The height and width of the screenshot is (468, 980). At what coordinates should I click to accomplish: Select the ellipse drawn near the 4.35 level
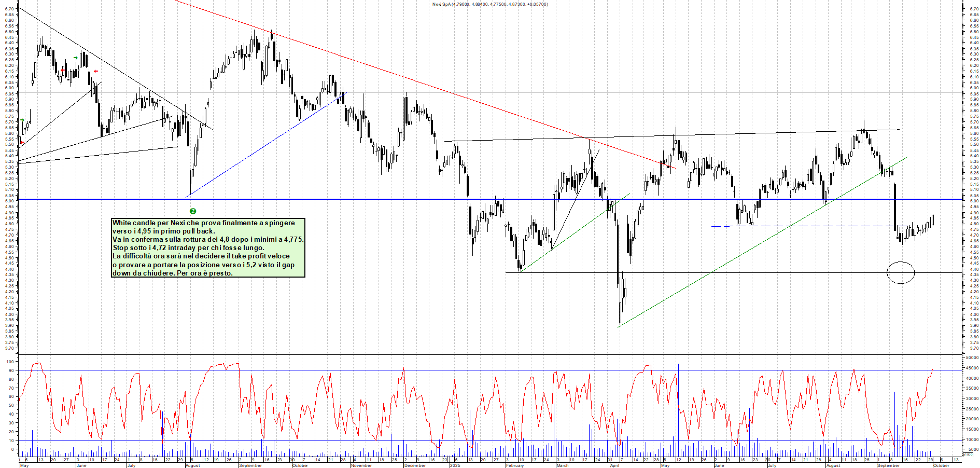(x=901, y=272)
